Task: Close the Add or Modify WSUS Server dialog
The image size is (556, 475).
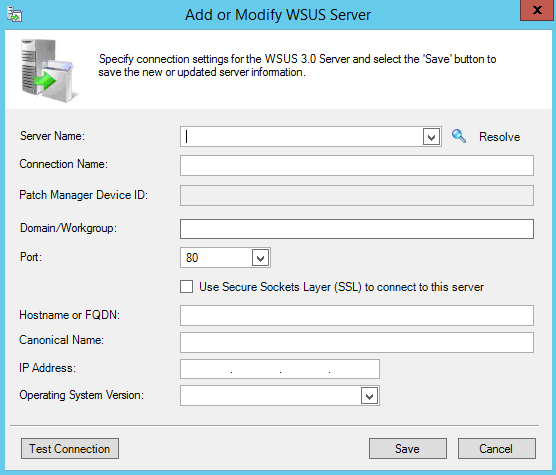Action: pos(537,10)
